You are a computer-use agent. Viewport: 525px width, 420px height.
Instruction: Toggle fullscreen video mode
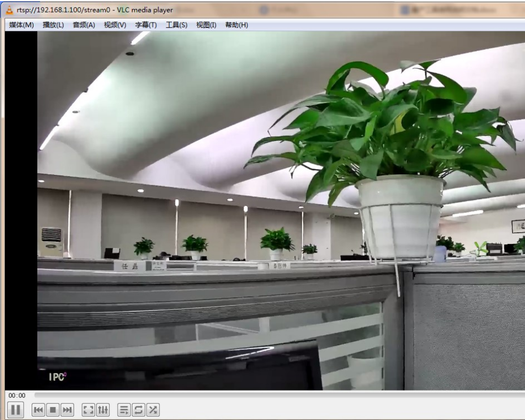88,409
